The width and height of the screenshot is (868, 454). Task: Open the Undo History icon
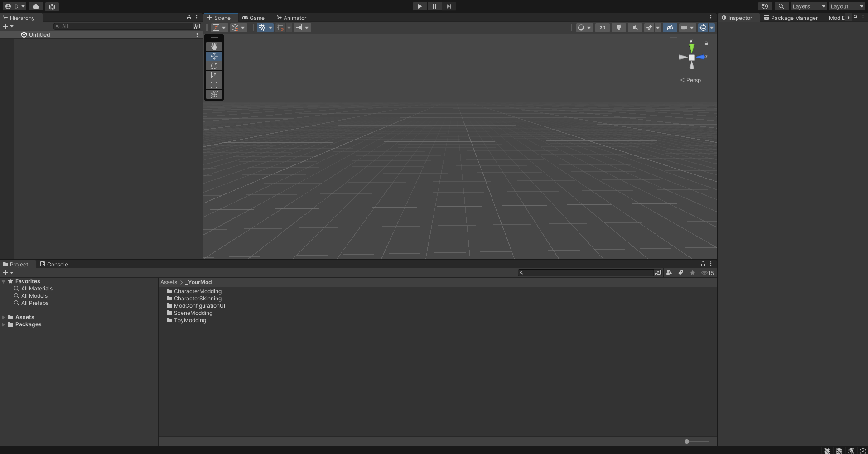(x=765, y=6)
